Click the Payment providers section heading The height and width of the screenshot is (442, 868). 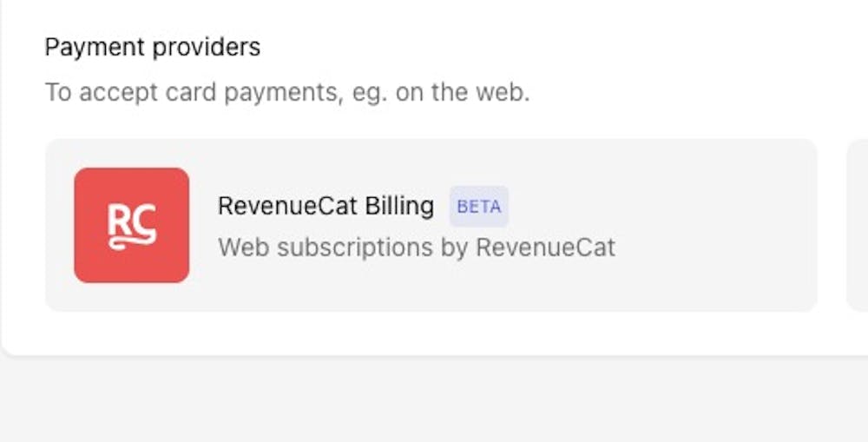tap(152, 47)
